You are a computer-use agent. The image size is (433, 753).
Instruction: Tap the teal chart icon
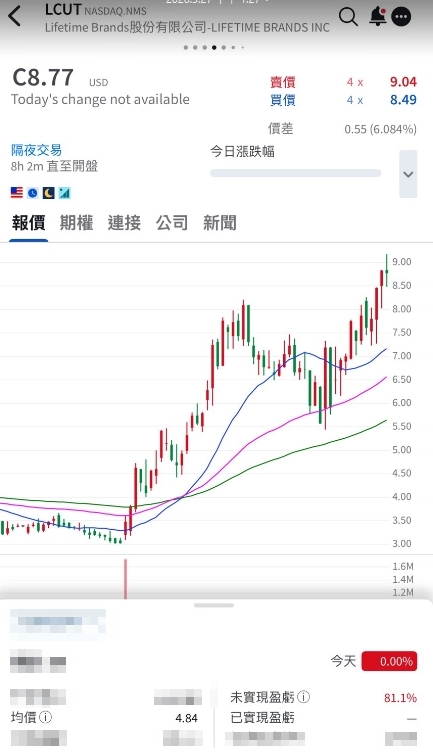coord(64,193)
